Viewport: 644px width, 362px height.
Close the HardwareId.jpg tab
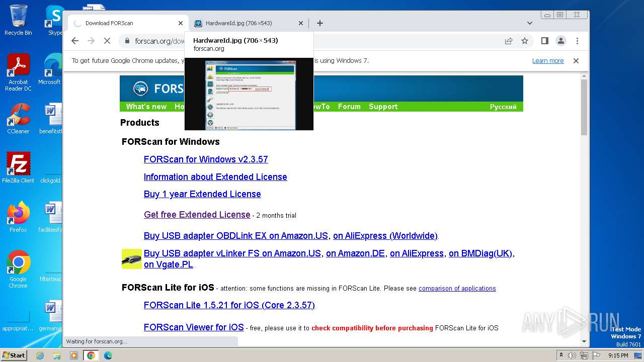pyautogui.click(x=301, y=23)
